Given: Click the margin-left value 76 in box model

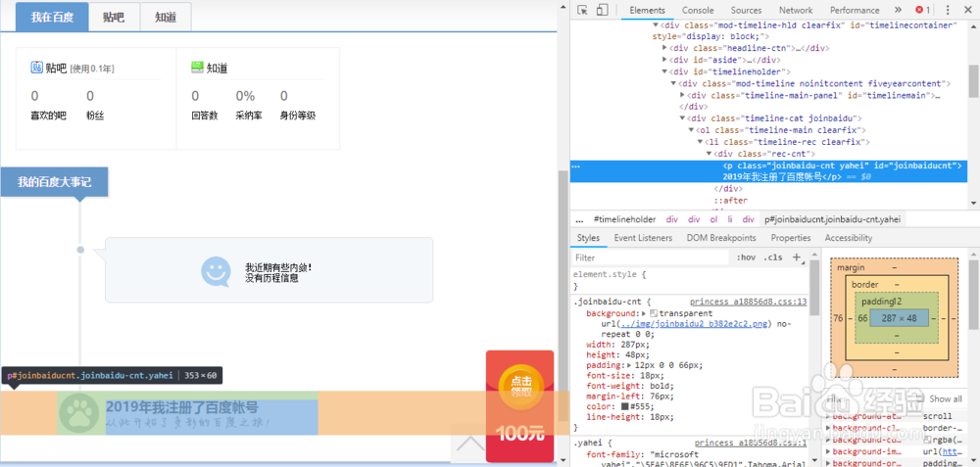Looking at the screenshot, I should [839, 318].
